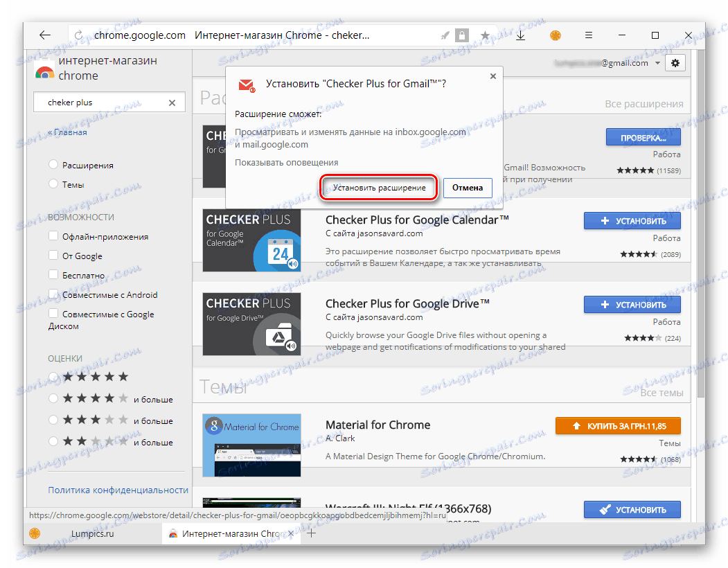
Task: Select two stars и больше rating filter
Action: tap(53, 441)
